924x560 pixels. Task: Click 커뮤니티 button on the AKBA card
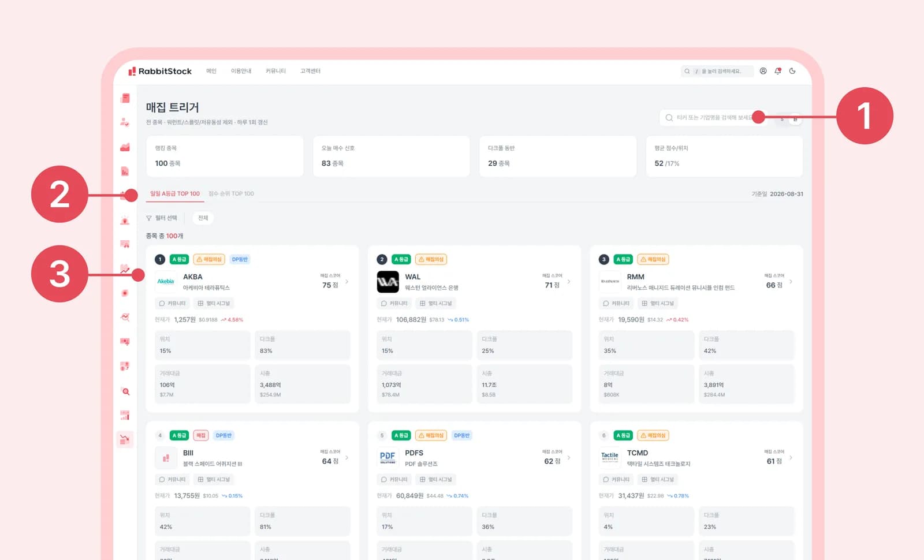pos(172,303)
